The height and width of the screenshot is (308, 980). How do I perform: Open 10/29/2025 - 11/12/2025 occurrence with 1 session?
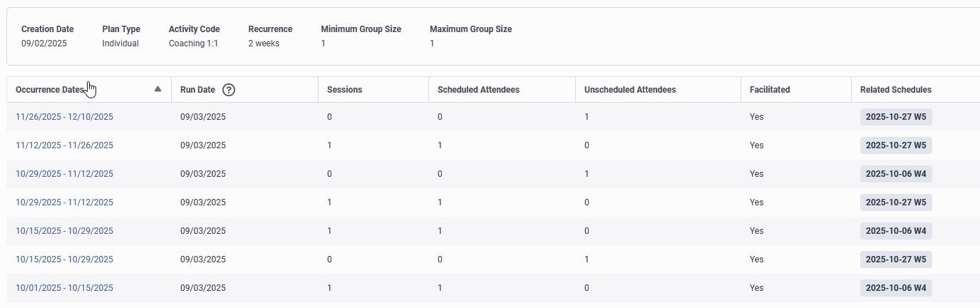64,202
